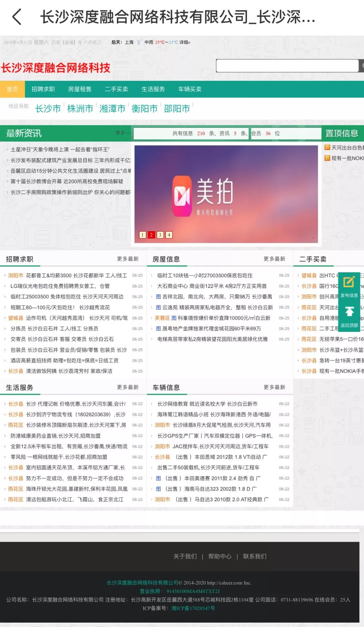Open 帮助中心 footer link

[220, 557]
